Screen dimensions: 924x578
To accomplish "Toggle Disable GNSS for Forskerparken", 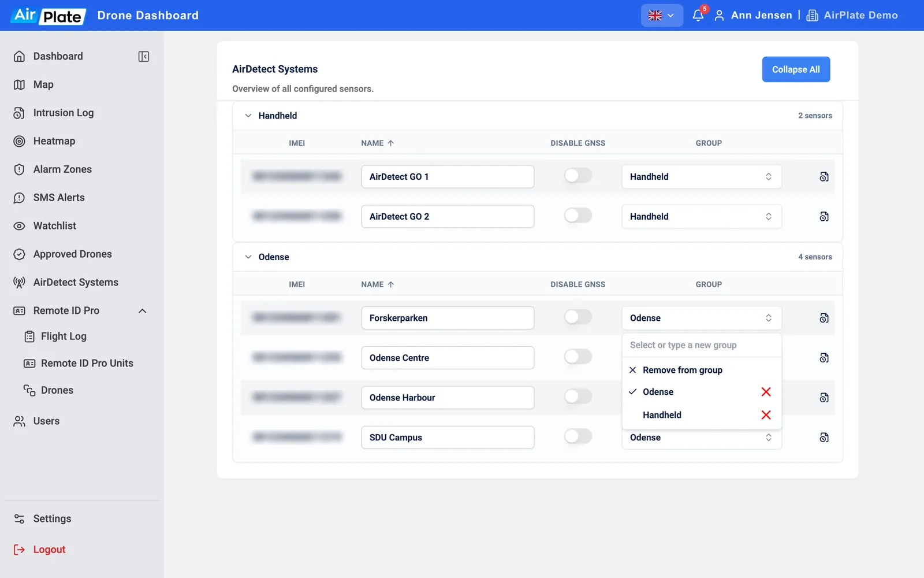I will click(578, 317).
